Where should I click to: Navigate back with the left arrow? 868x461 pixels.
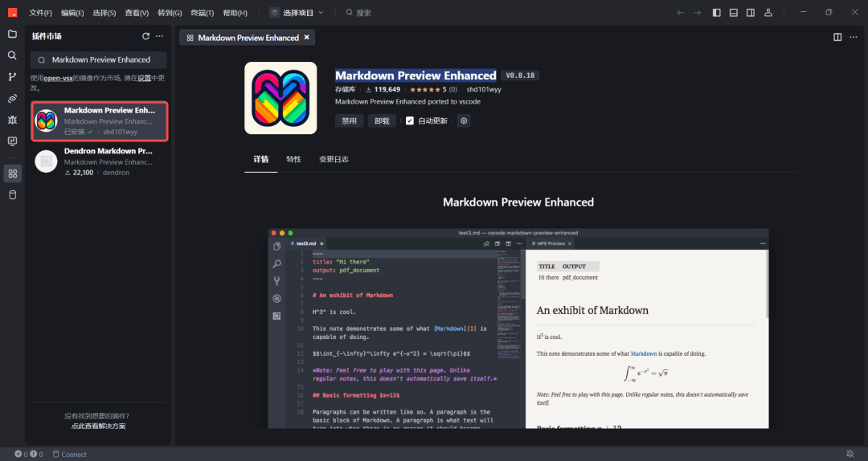coord(681,13)
